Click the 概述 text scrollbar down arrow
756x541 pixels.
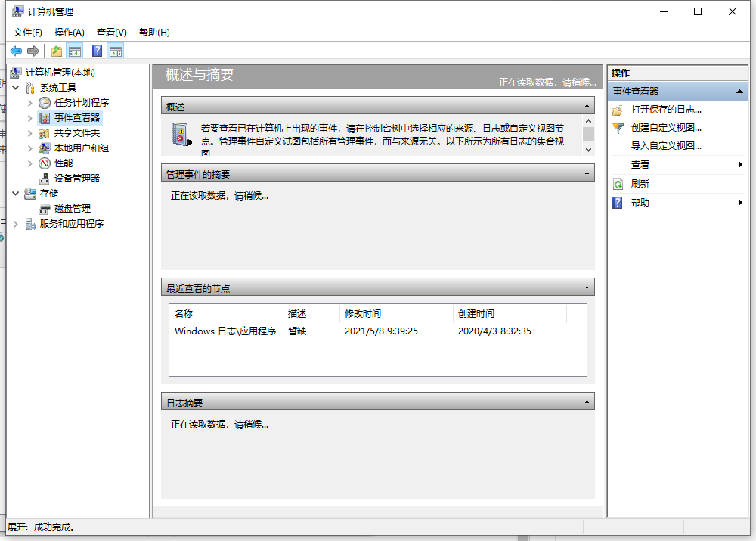(x=588, y=150)
